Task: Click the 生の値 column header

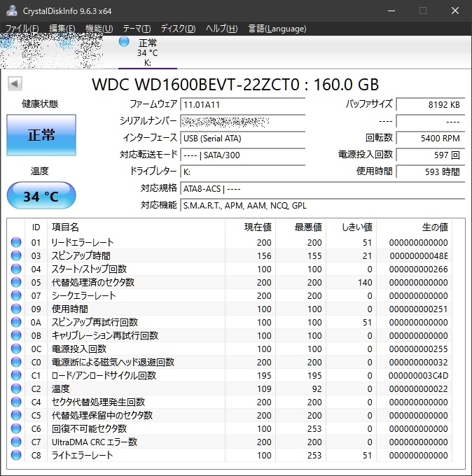Action: click(x=415, y=227)
